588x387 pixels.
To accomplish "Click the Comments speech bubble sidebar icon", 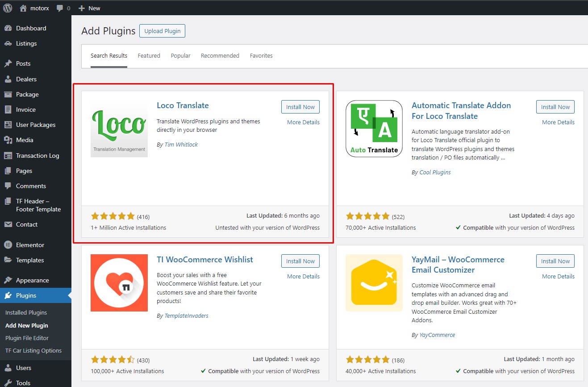I will pos(8,186).
